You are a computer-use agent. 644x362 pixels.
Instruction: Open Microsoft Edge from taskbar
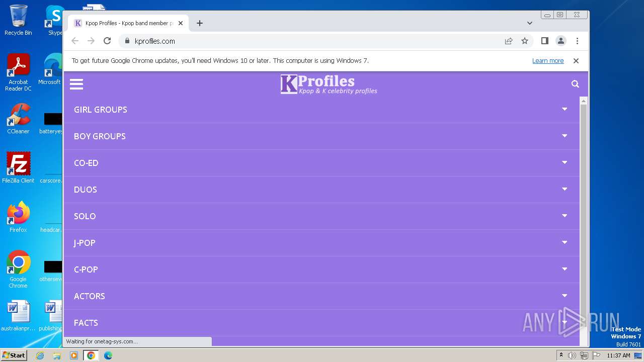(x=108, y=355)
